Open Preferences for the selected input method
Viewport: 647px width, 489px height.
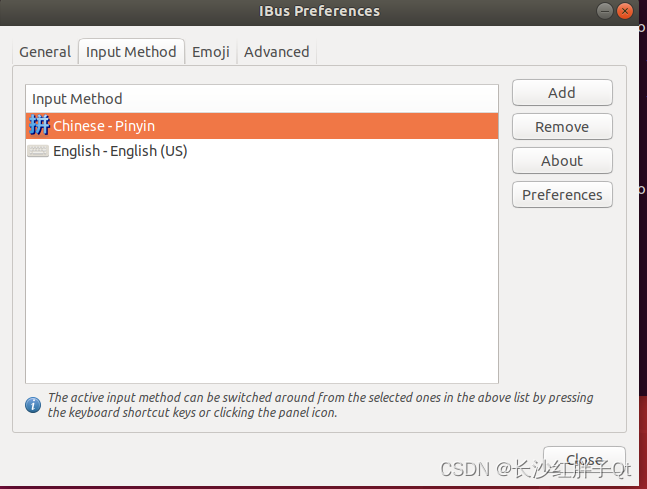click(562, 195)
